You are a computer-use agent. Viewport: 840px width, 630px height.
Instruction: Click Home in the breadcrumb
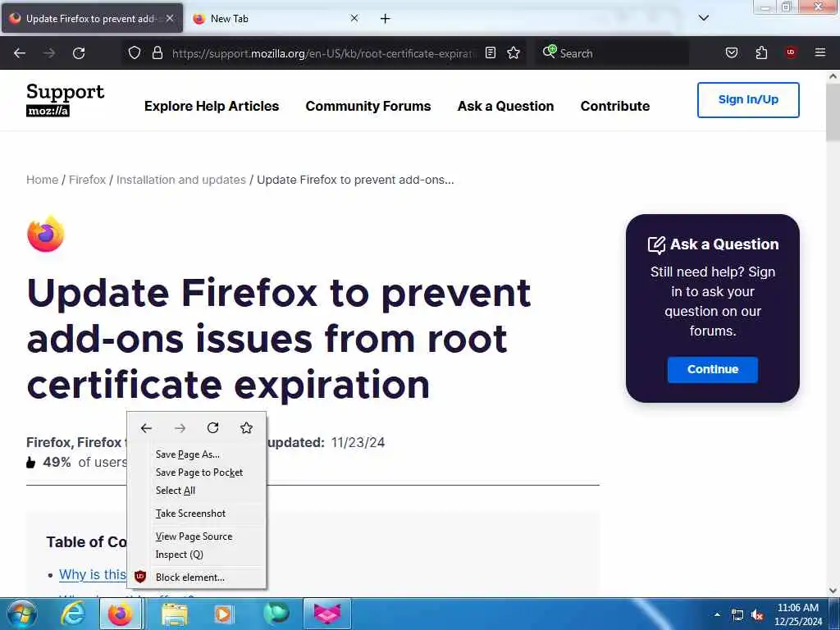(43, 180)
